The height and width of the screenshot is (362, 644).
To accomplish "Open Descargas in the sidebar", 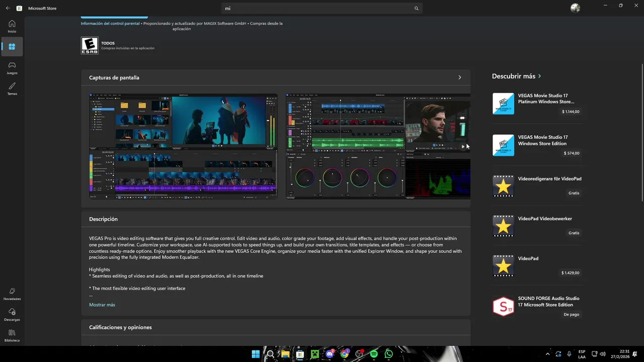I will coord(12,315).
